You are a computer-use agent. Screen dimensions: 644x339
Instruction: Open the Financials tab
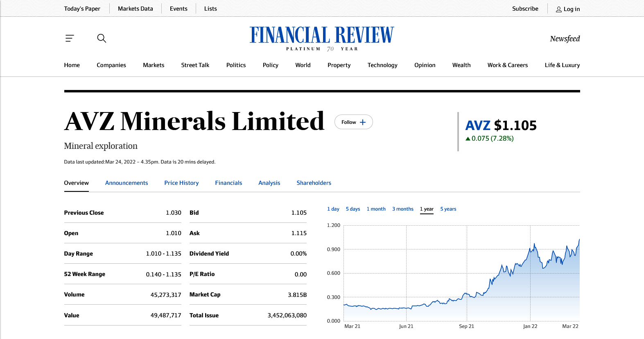pos(228,183)
